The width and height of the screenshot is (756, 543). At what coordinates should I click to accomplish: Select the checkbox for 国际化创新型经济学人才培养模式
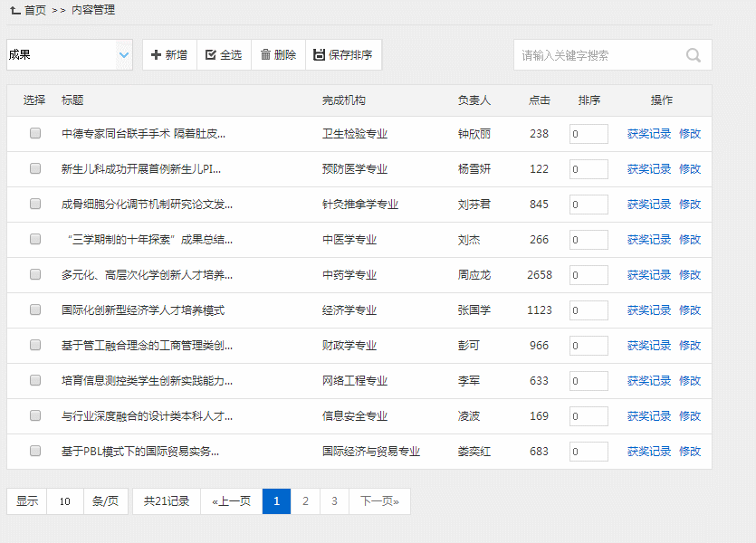coord(35,310)
